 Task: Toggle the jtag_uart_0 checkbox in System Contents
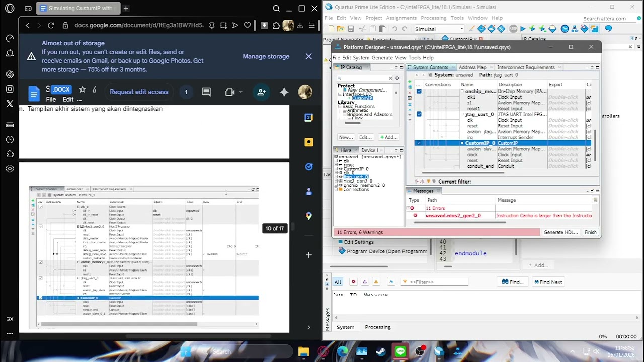(x=419, y=114)
